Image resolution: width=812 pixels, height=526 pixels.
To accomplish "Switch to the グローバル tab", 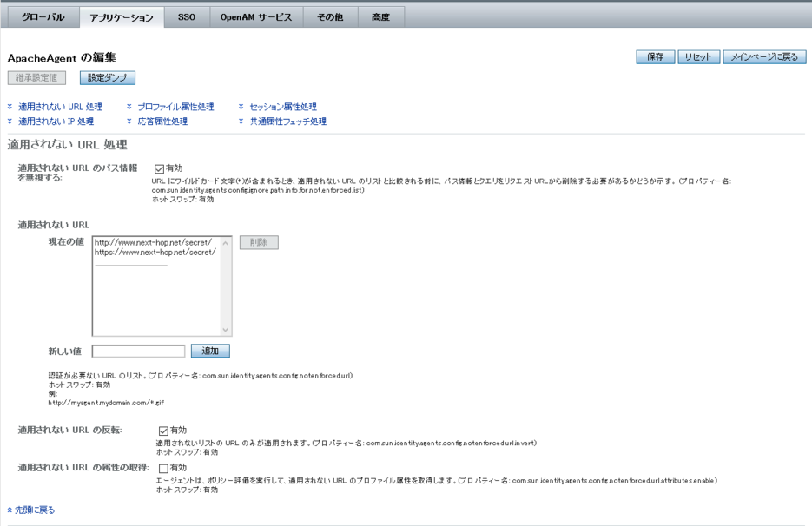I will (x=45, y=16).
